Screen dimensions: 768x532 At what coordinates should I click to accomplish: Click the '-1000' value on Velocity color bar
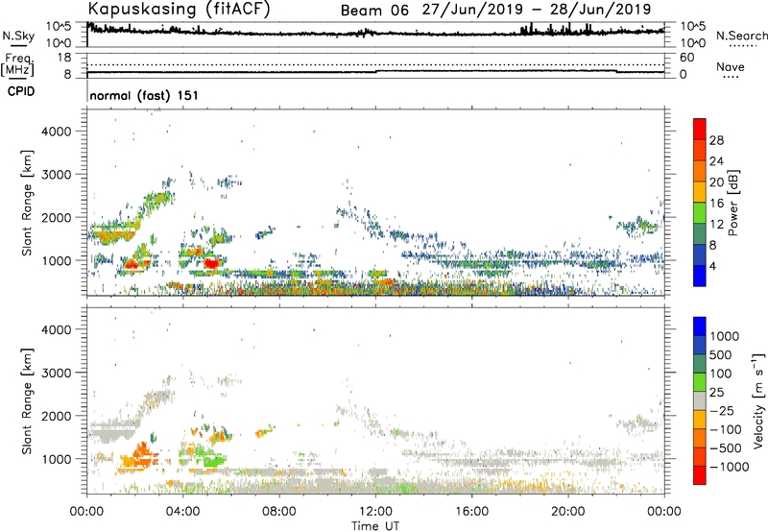(730, 467)
